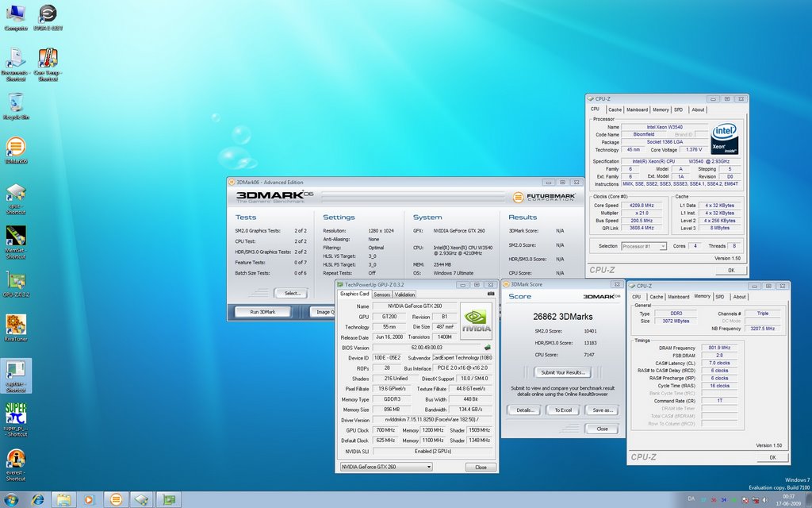Image resolution: width=812 pixels, height=508 pixels.
Task: Open the super_pi shortcut icon
Action: tap(16, 420)
